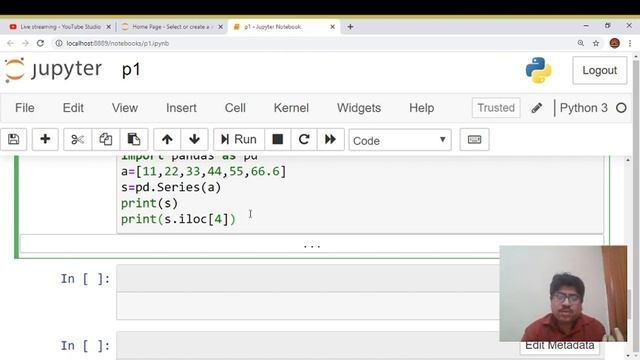Open the command palette keyboard icon
The height and width of the screenshot is (360, 640).
click(x=474, y=140)
